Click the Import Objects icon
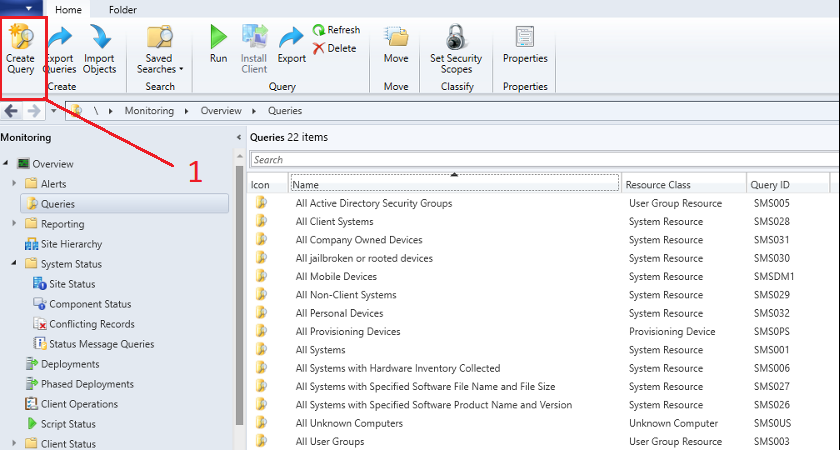The image size is (840, 450). point(100,38)
